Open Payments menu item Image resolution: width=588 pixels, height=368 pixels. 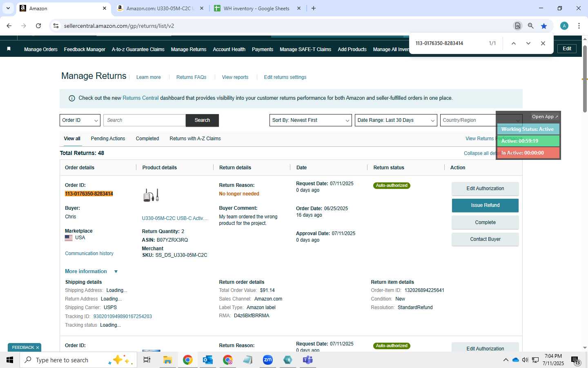pyautogui.click(x=263, y=49)
